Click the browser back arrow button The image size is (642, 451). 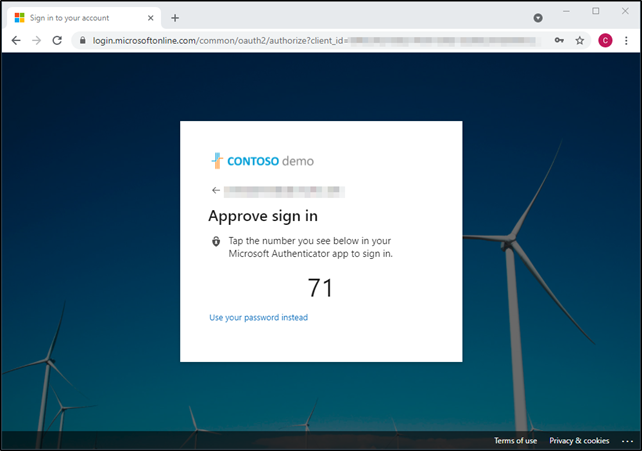(16, 40)
